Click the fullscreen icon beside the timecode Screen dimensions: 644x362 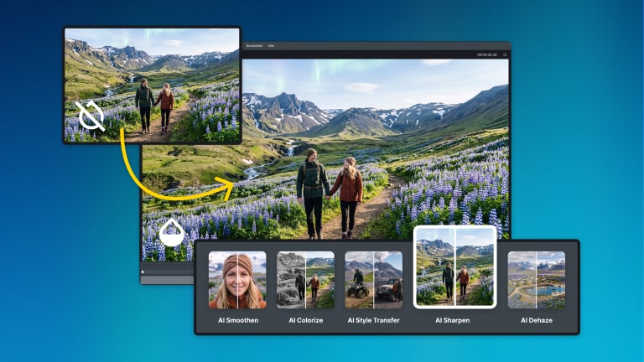(505, 54)
